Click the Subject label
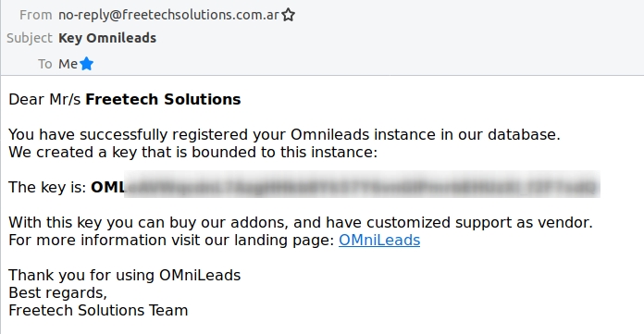The height and width of the screenshot is (334, 644). tap(30, 38)
